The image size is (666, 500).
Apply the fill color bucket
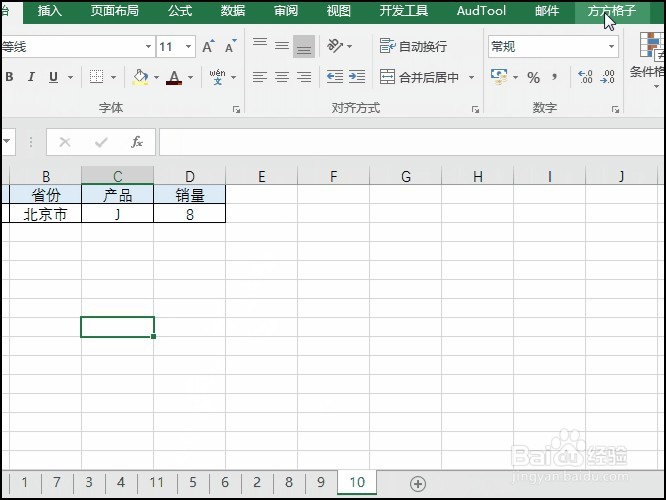point(141,77)
